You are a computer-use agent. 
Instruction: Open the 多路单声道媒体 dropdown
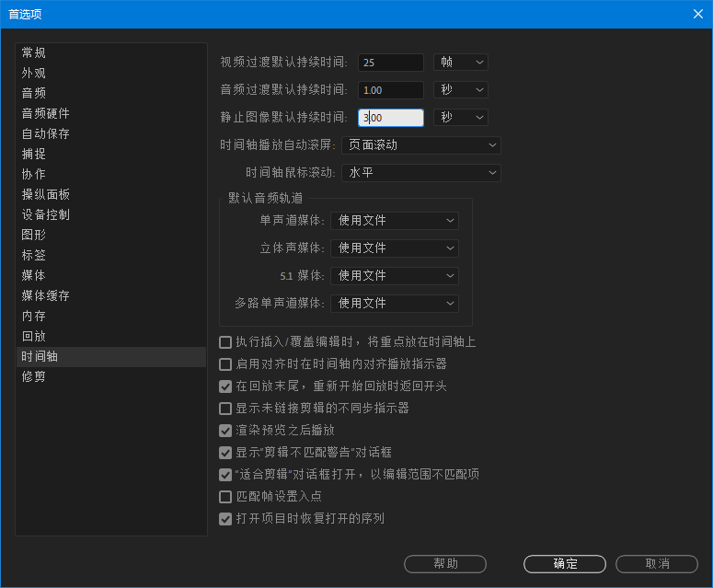coord(395,304)
